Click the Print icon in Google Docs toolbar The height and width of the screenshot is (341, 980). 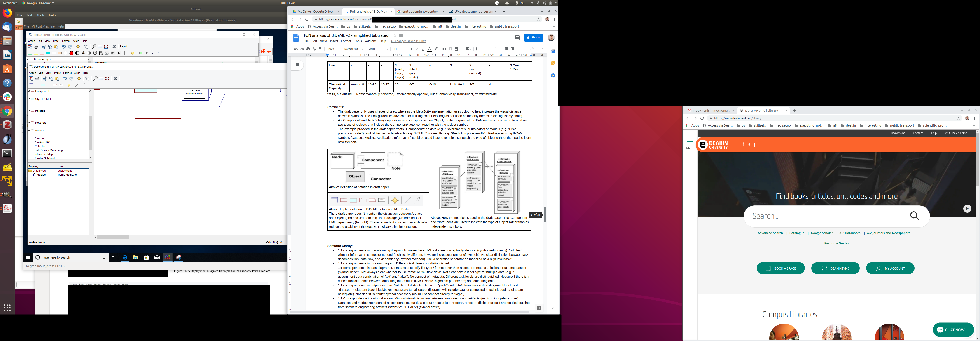click(308, 49)
